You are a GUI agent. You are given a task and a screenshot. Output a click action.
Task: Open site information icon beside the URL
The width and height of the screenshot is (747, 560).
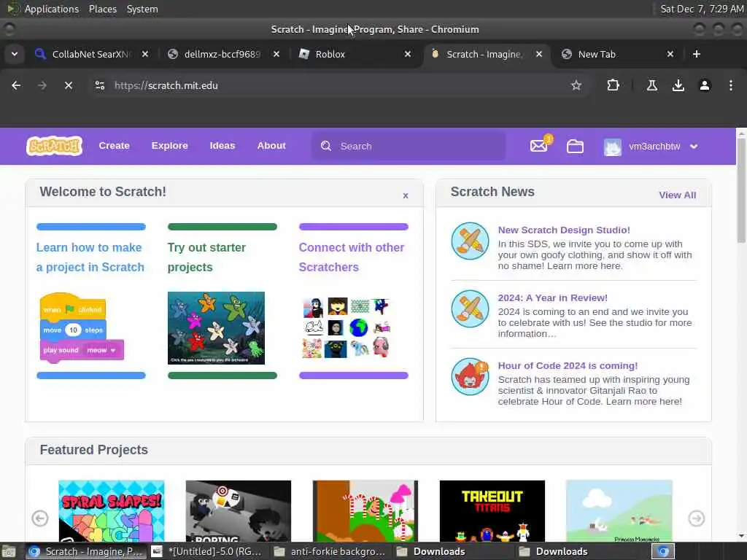click(x=99, y=85)
